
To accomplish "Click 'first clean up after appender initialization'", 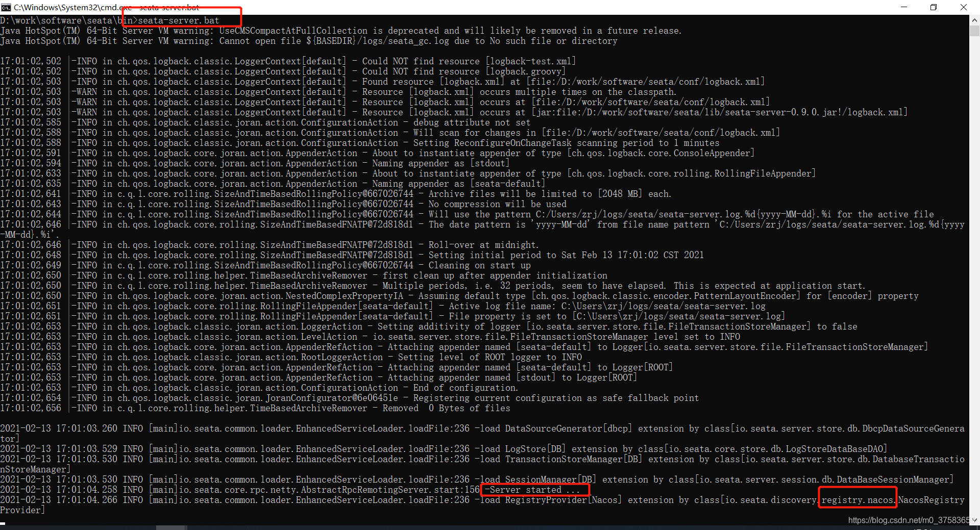I will click(x=495, y=275).
